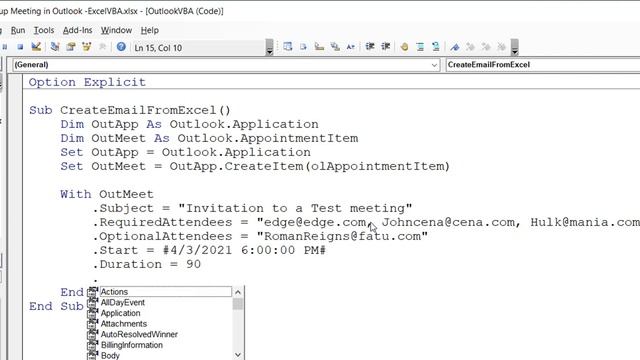This screenshot has width=640, height=360.
Task: Click the Comment Block icon
Action: tap(420, 47)
